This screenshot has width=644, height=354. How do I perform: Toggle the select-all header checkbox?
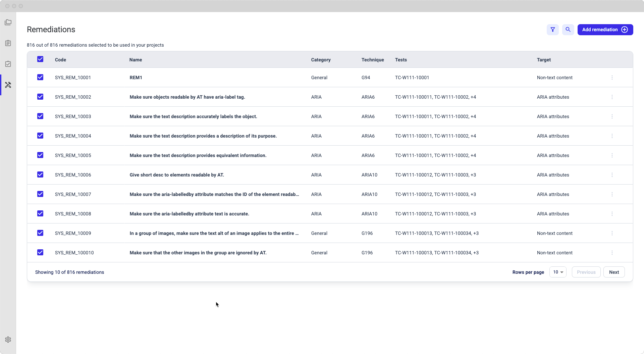click(40, 59)
